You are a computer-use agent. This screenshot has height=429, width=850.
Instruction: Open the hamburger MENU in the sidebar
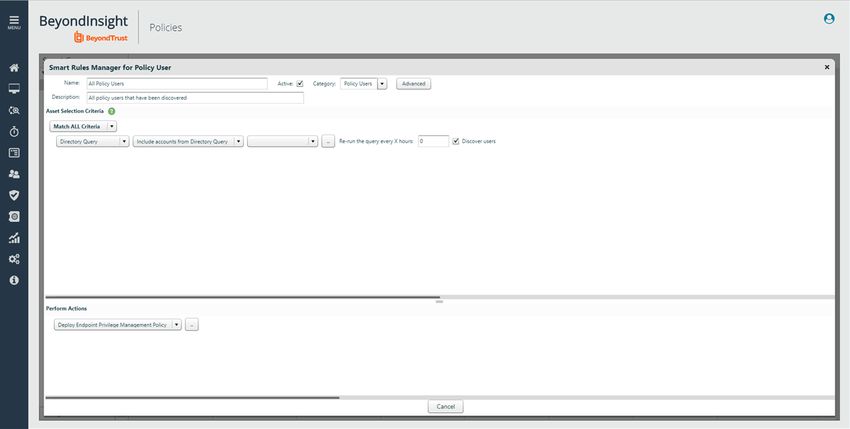tap(14, 22)
